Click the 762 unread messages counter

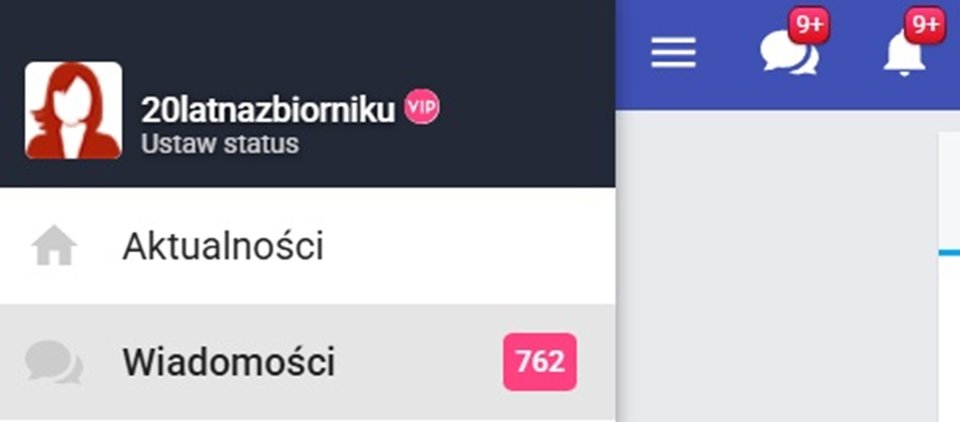(x=540, y=361)
